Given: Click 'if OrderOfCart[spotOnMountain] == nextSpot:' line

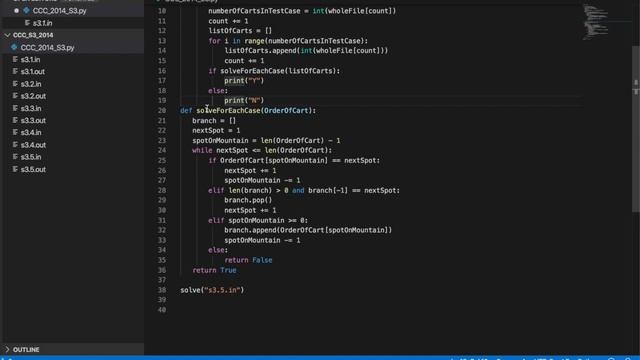Looking at the screenshot, I should [294, 161].
